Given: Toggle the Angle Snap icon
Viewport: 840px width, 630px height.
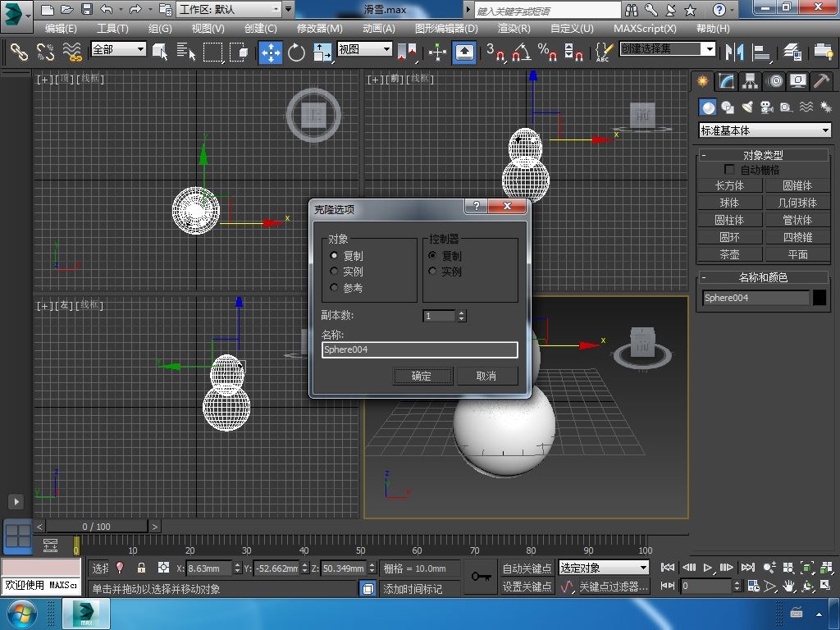Looking at the screenshot, I should tap(521, 52).
